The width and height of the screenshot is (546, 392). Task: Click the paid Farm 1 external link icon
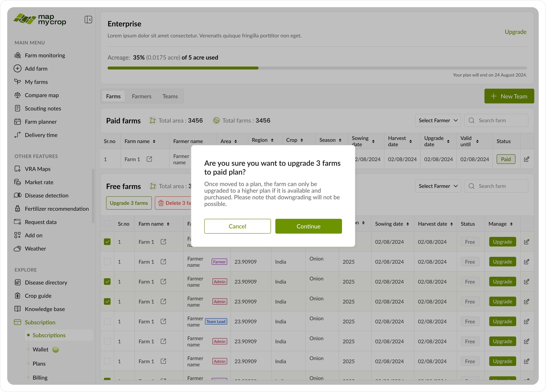tap(149, 159)
